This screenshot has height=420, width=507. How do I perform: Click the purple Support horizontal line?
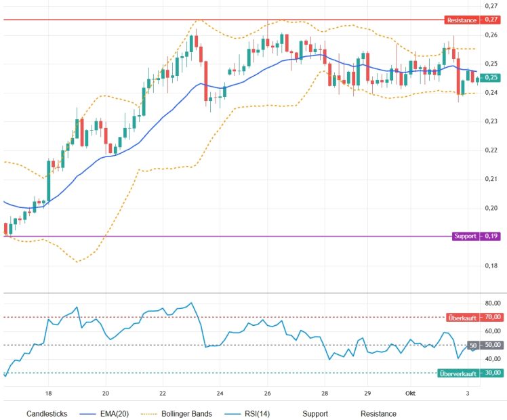226,236
